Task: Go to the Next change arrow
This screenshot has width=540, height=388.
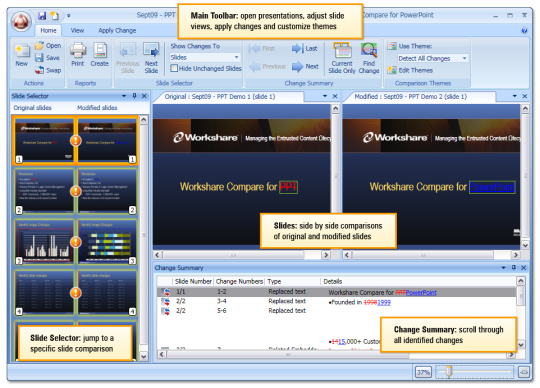Action: pos(305,66)
